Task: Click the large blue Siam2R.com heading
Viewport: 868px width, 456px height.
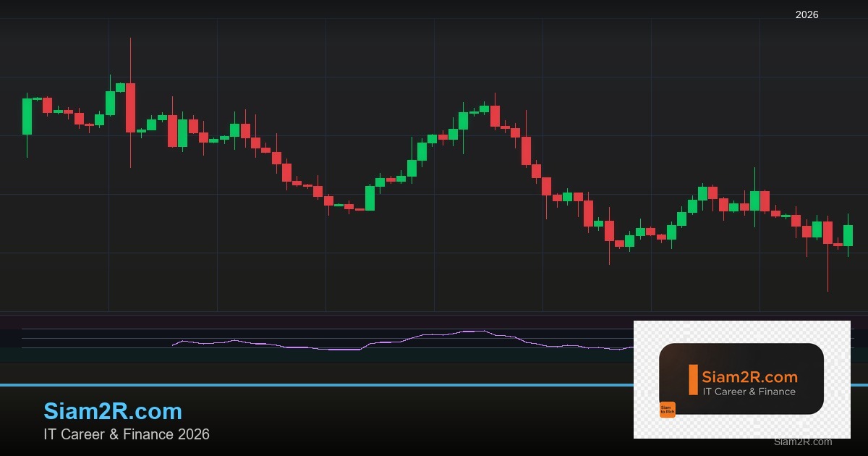Action: (113, 411)
